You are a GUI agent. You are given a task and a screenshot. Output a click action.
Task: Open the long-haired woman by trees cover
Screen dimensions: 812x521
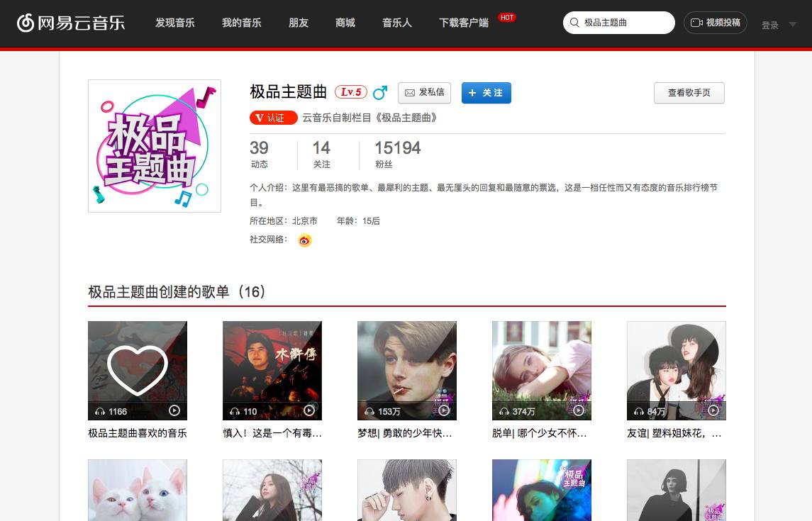(272, 490)
